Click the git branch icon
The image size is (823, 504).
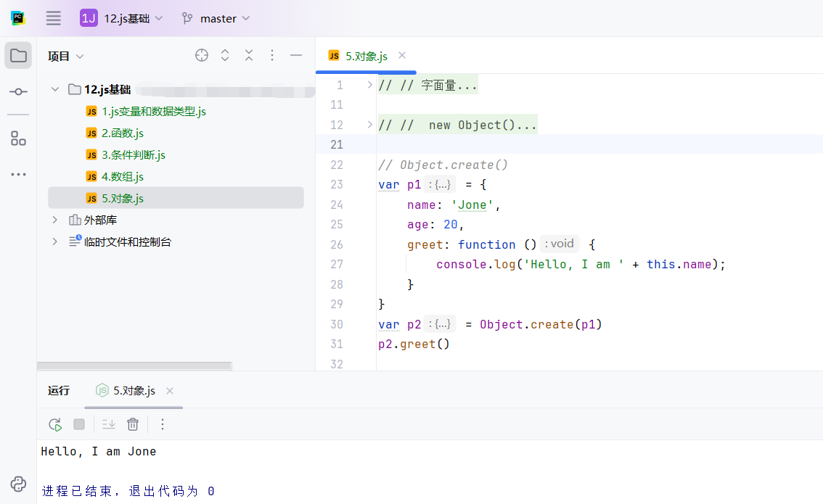187,19
